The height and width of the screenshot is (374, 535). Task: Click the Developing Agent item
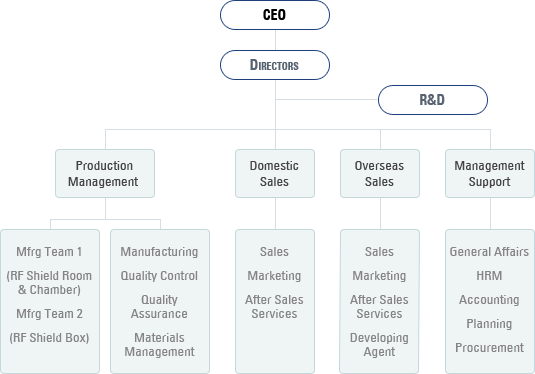[379, 345]
